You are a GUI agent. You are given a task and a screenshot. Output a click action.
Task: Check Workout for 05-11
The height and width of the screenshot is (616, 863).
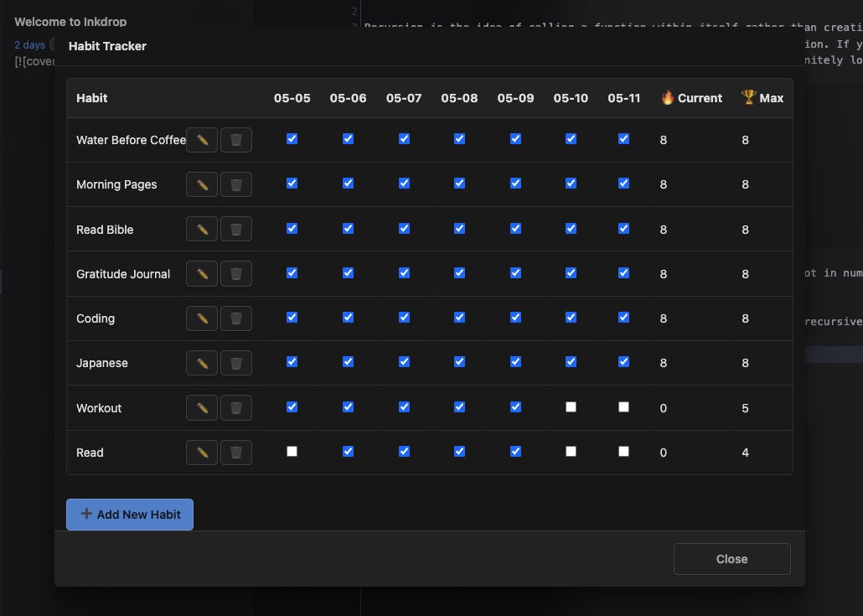(x=623, y=406)
